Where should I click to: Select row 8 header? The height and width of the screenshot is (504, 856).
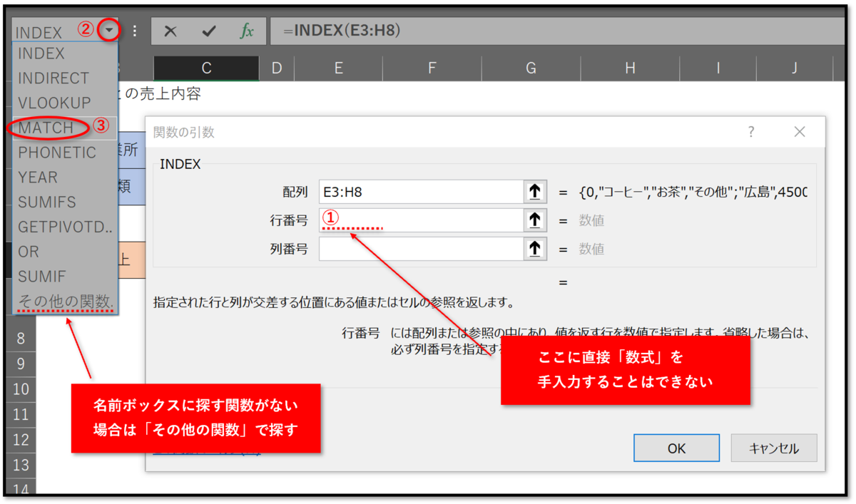pos(21,339)
